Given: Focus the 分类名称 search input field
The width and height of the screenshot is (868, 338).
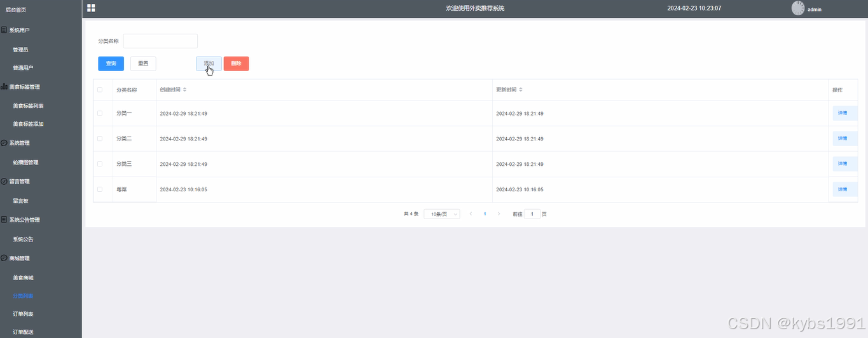Looking at the screenshot, I should coord(160,41).
